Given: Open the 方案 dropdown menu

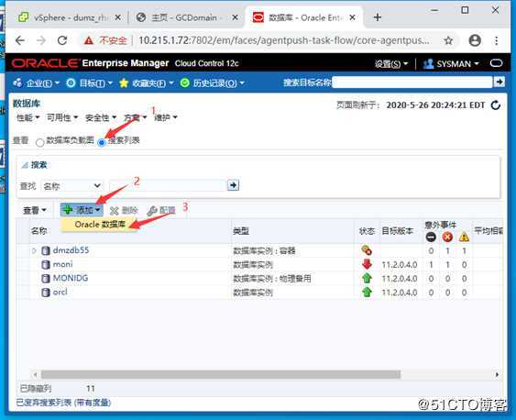Looking at the screenshot, I should pos(135,117).
